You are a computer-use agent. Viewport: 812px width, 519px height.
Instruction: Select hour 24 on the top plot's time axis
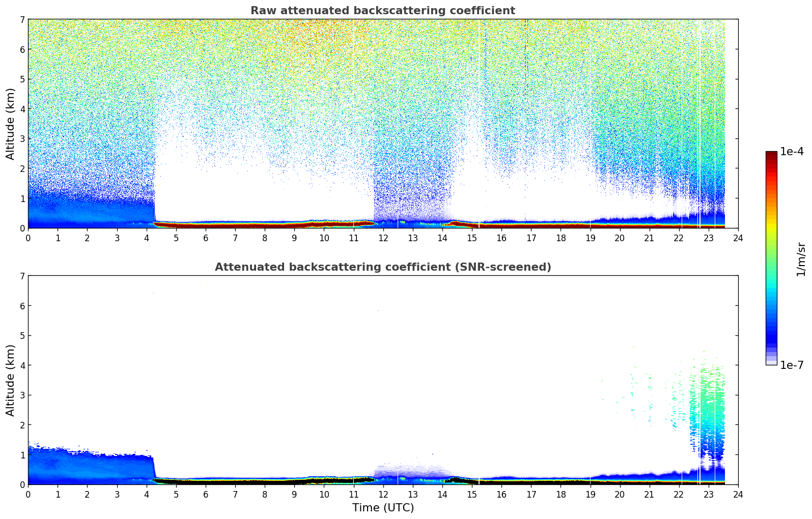738,238
